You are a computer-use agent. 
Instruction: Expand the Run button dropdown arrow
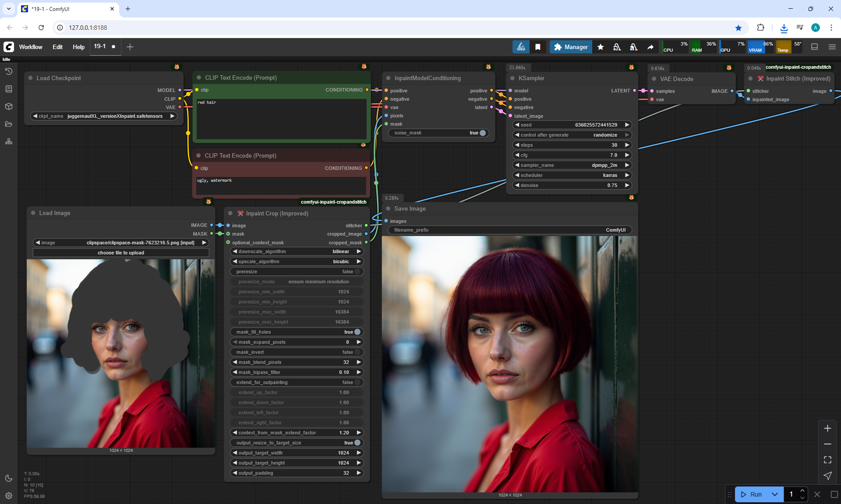tap(774, 494)
